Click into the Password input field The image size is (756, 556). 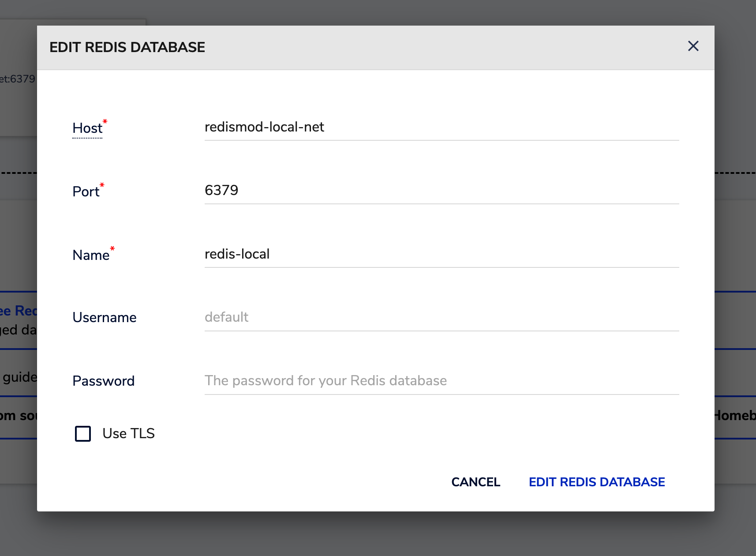click(441, 381)
